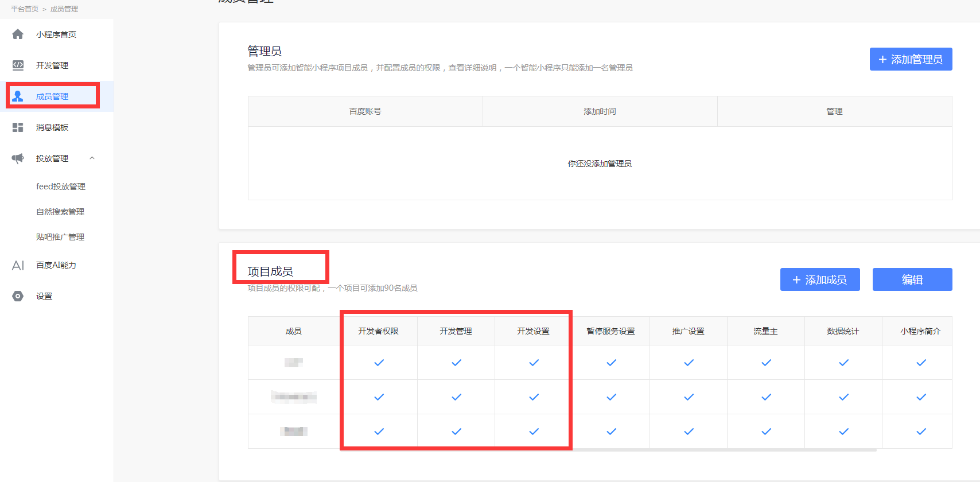The image size is (980, 482).
Task: Collapse the 投放管理 submenu chevron
Action: (92, 158)
